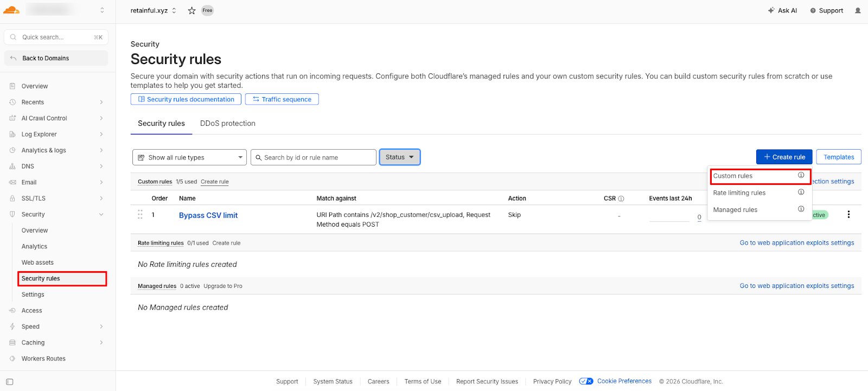
Task: Open Security Settings sub-item
Action: pyautogui.click(x=33, y=294)
